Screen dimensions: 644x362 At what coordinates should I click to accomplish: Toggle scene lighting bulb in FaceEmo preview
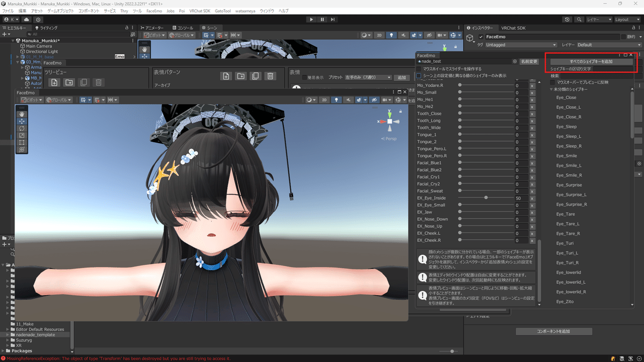(x=336, y=100)
